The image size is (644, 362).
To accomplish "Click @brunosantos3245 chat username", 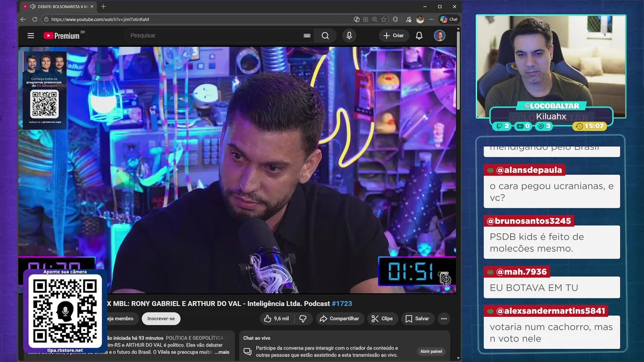I will pyautogui.click(x=529, y=221).
